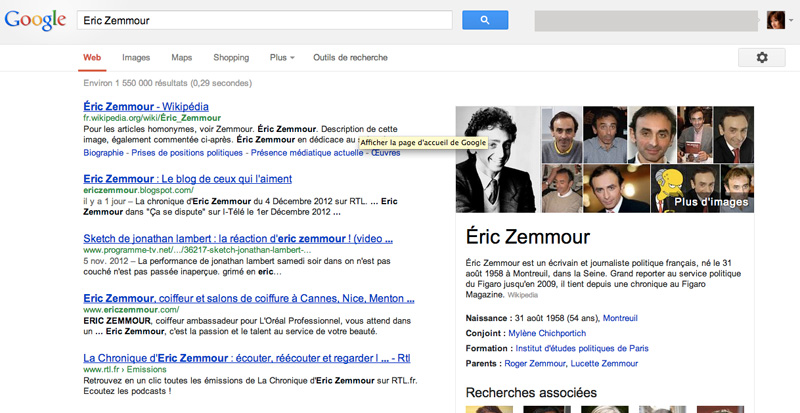Open the settings gear menu

762,58
